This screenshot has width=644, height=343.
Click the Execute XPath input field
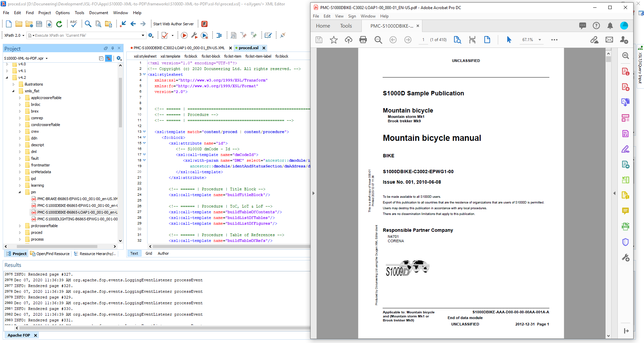coord(88,35)
